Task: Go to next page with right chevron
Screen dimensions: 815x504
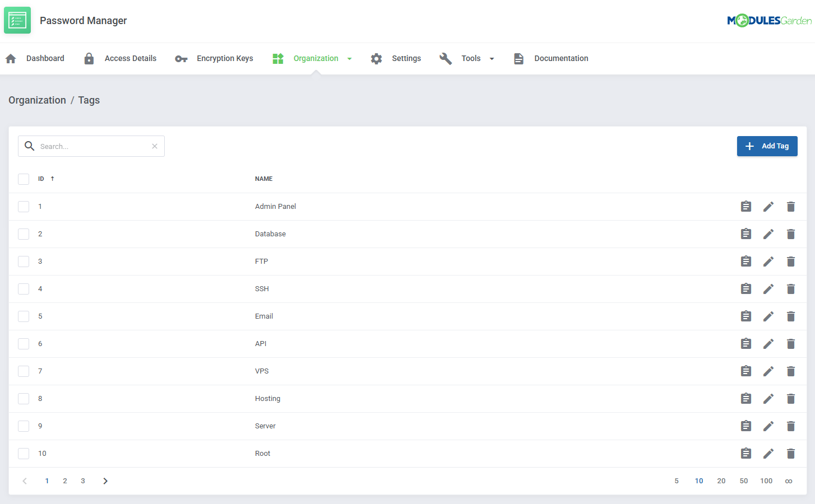Action: click(x=105, y=481)
